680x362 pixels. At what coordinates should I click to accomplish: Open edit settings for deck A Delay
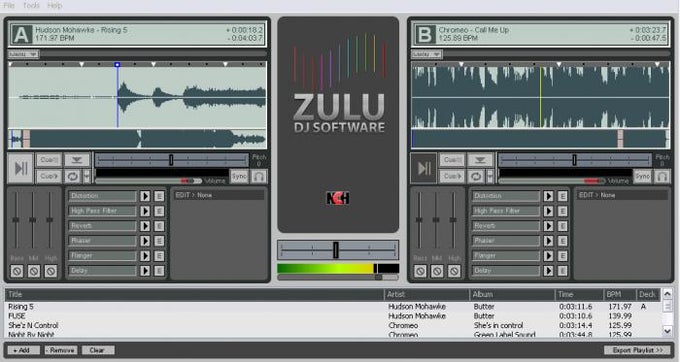coord(159,271)
